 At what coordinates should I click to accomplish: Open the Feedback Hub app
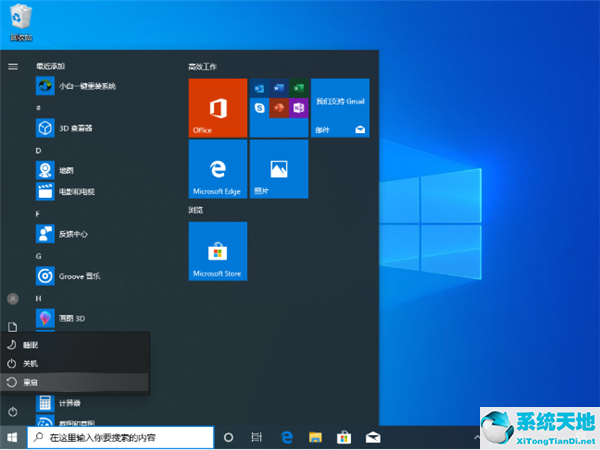click(x=62, y=234)
